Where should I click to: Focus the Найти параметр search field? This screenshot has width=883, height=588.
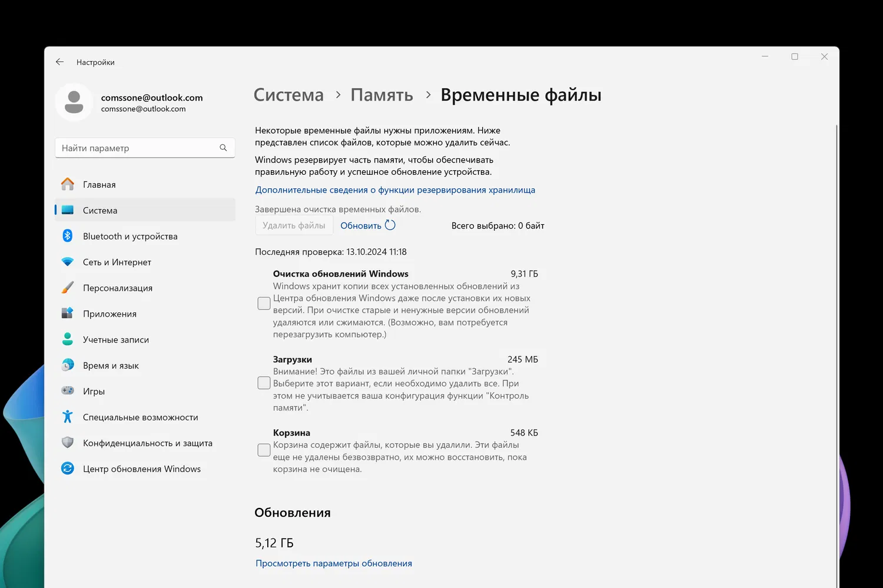[x=138, y=148]
